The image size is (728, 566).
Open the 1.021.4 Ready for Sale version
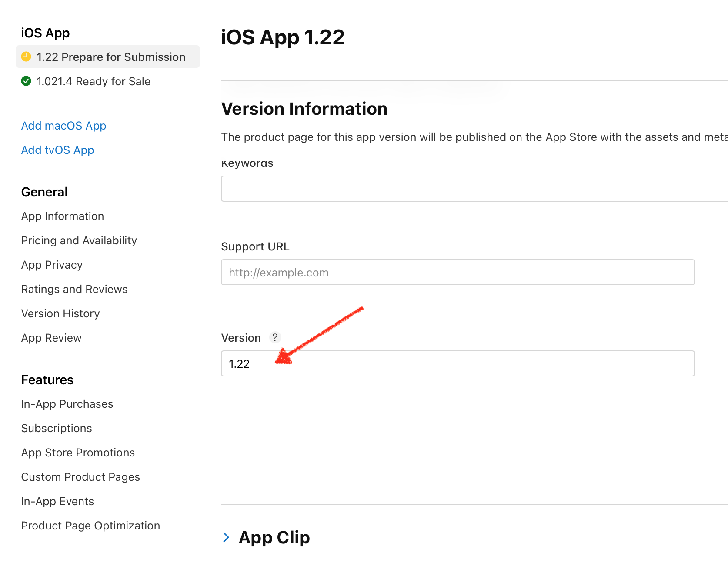(x=93, y=81)
